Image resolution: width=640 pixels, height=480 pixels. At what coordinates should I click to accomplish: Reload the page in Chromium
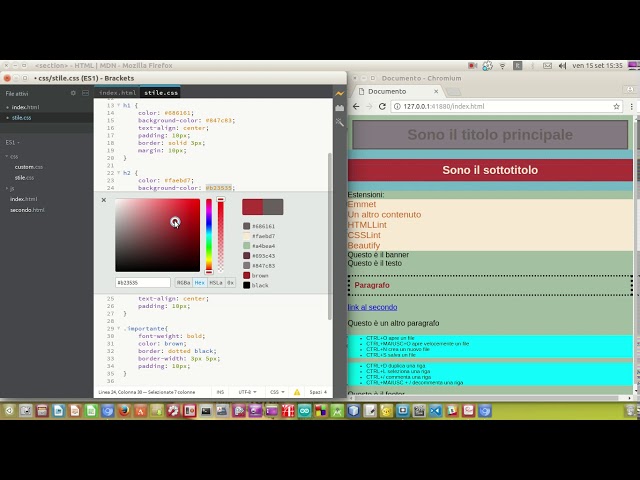382,106
